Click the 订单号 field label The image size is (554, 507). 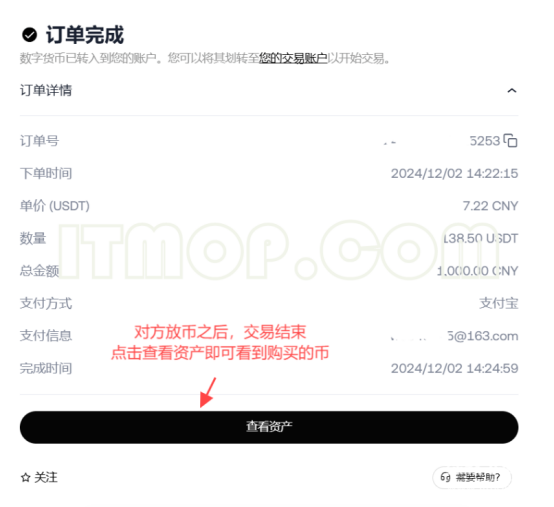click(x=39, y=141)
